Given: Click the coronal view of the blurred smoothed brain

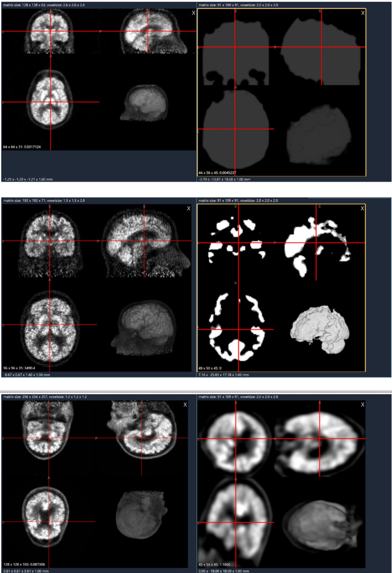Looking at the screenshot, I should click(235, 438).
